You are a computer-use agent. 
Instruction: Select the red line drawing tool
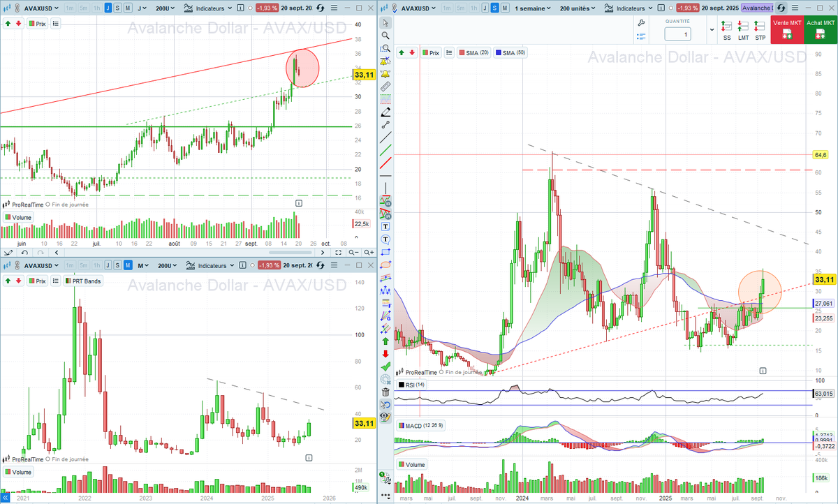point(385,163)
